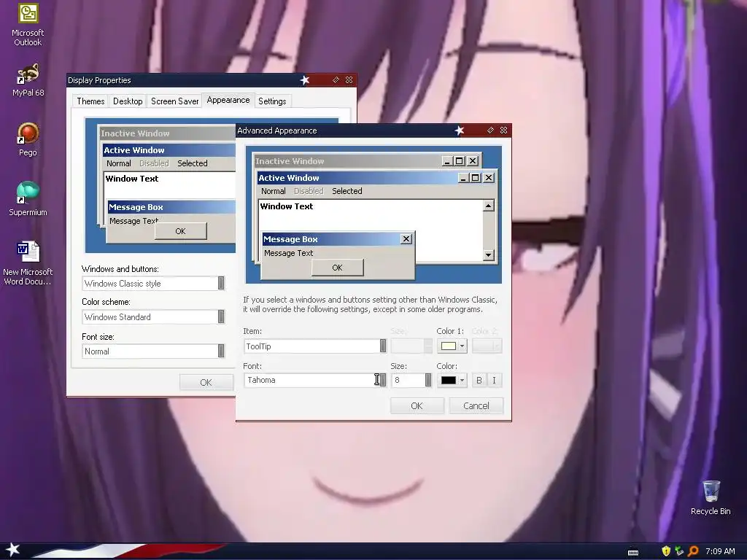Click the taskbar clock showing 7:09 AM

point(720,551)
